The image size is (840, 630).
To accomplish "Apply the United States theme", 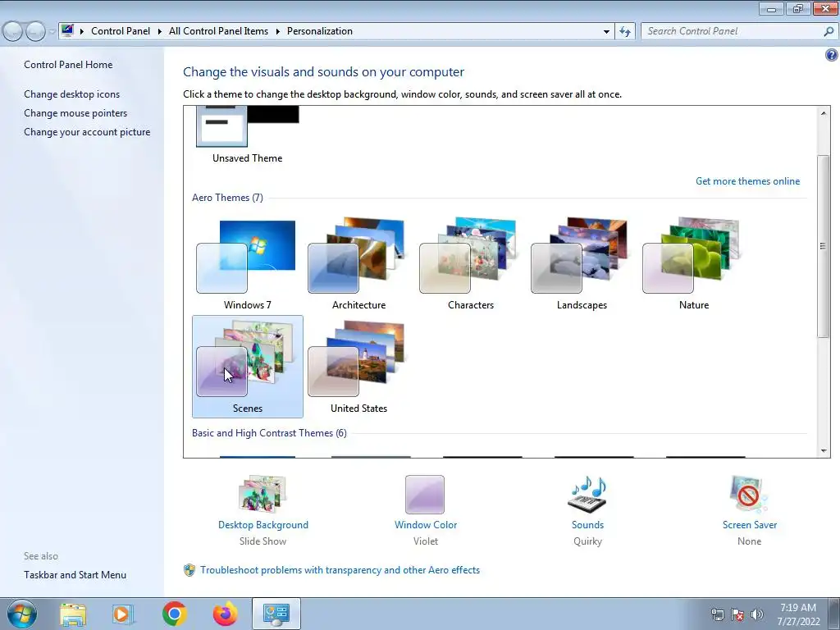I will [x=358, y=367].
